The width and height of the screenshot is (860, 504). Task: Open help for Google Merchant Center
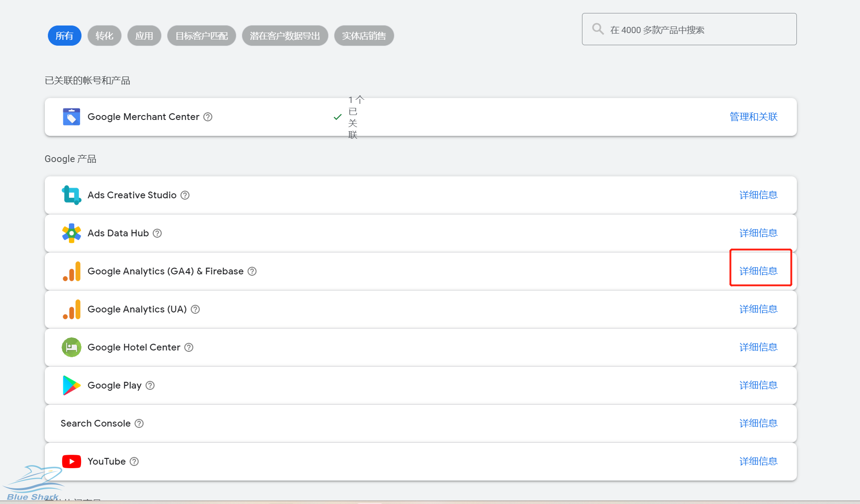coord(208,117)
